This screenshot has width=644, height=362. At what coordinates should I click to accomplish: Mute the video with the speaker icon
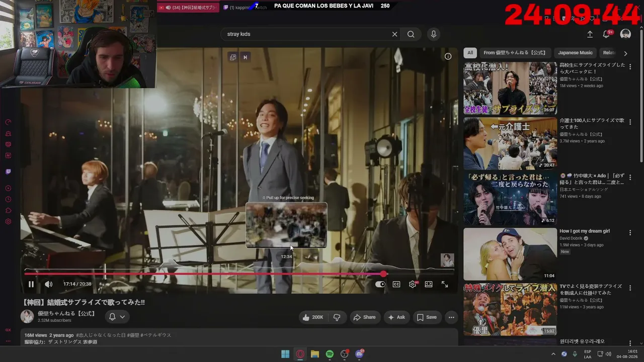(48, 284)
